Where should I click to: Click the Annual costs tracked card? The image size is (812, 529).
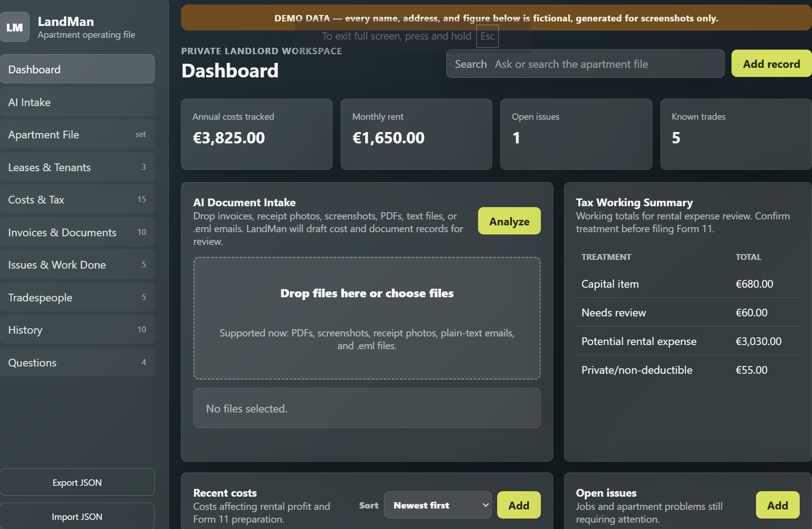[x=257, y=134]
